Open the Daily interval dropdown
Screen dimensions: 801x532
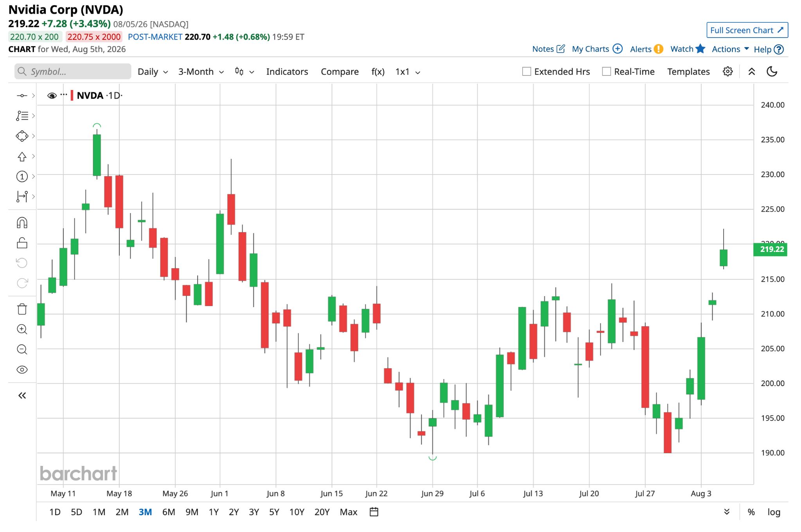[x=153, y=72]
